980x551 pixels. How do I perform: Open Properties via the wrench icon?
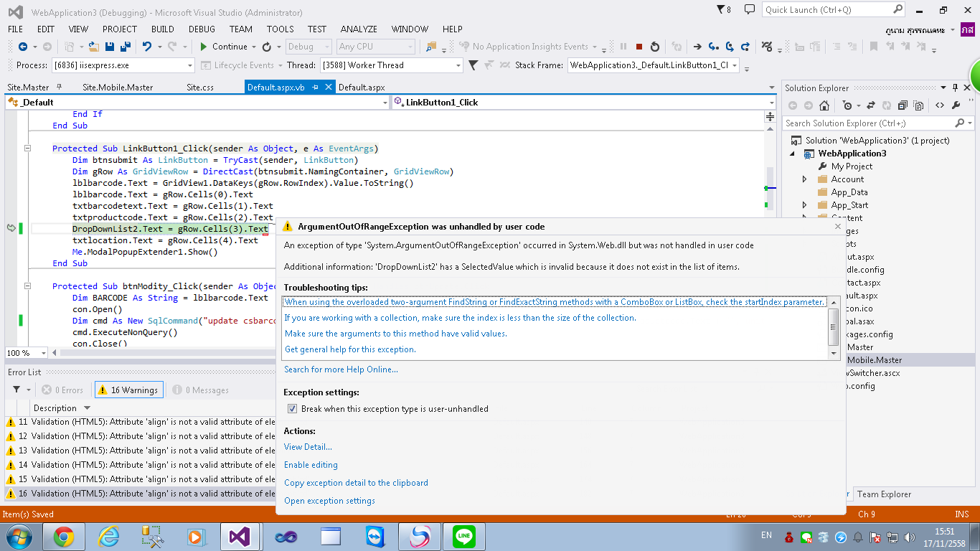tap(956, 105)
